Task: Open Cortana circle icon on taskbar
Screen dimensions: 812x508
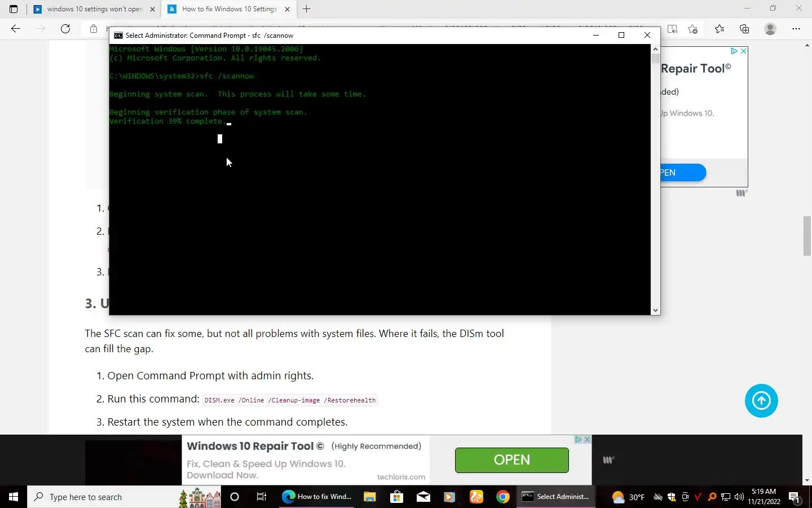Action: point(235,497)
